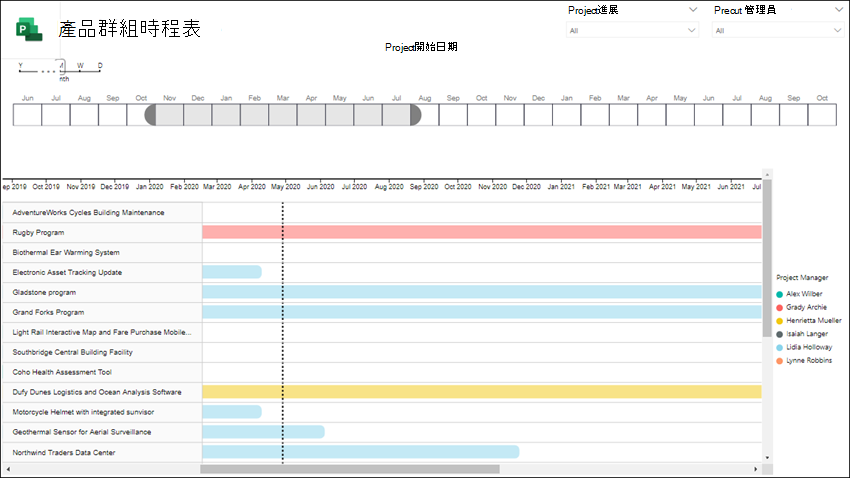Click the Henrietta Mueller yellow legend swatch

click(780, 321)
